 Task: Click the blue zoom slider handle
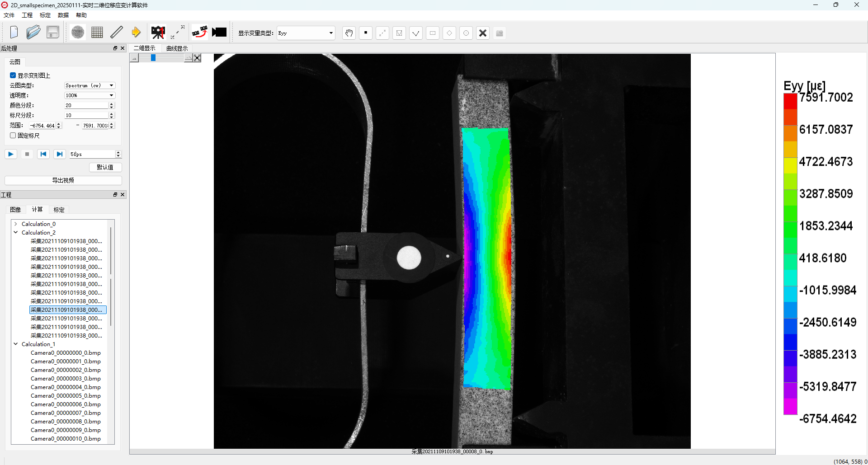pos(153,58)
